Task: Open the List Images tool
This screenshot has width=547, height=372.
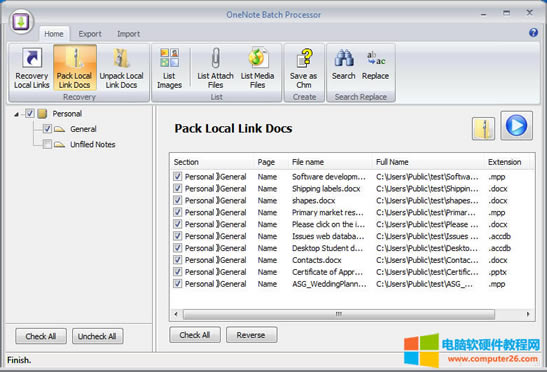Action: click(169, 68)
